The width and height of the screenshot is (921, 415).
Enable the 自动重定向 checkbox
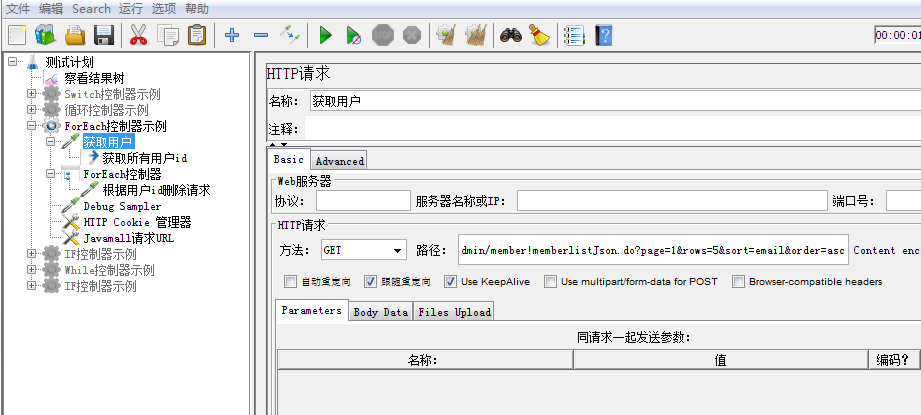coord(290,282)
